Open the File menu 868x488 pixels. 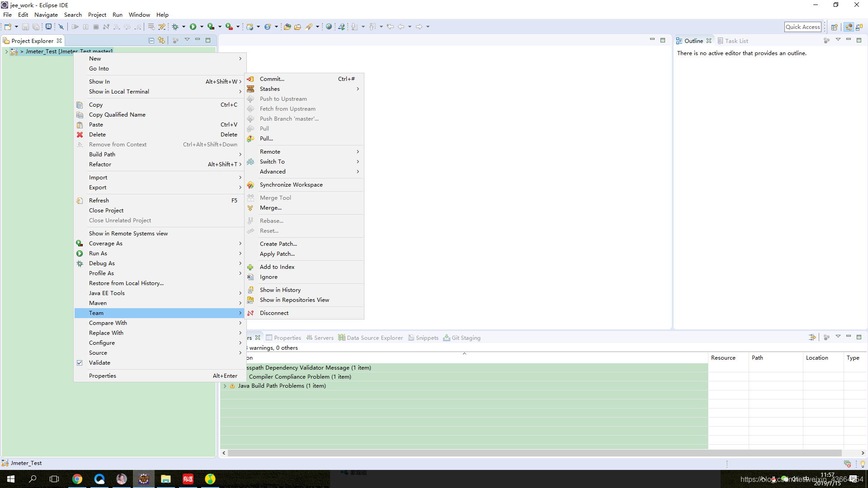[8, 15]
